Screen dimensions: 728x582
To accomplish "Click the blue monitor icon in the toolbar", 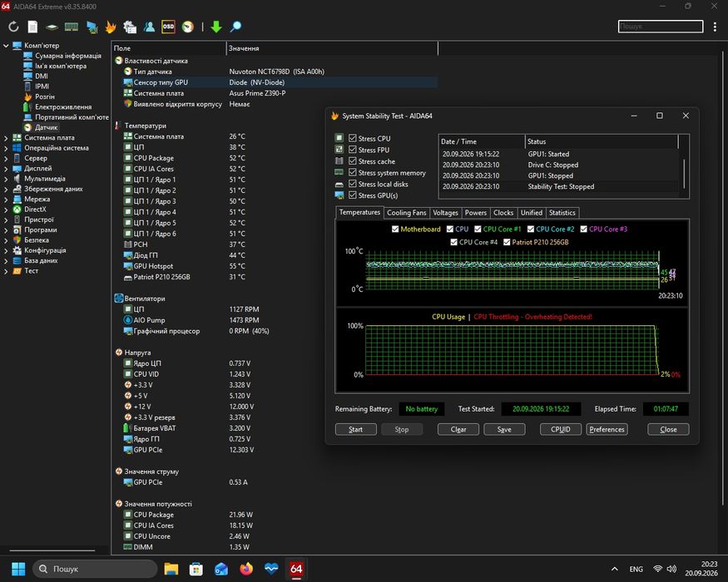I will tap(92, 27).
